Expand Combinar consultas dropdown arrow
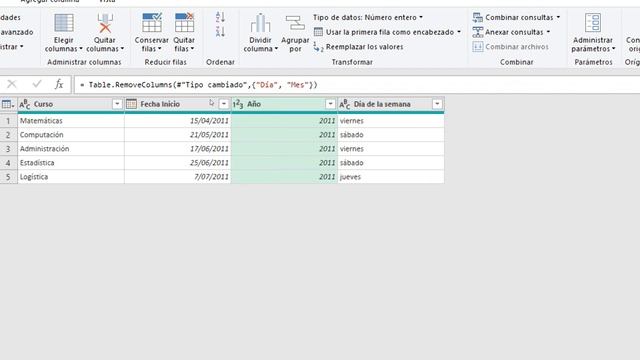The width and height of the screenshot is (640, 360). pos(558,18)
